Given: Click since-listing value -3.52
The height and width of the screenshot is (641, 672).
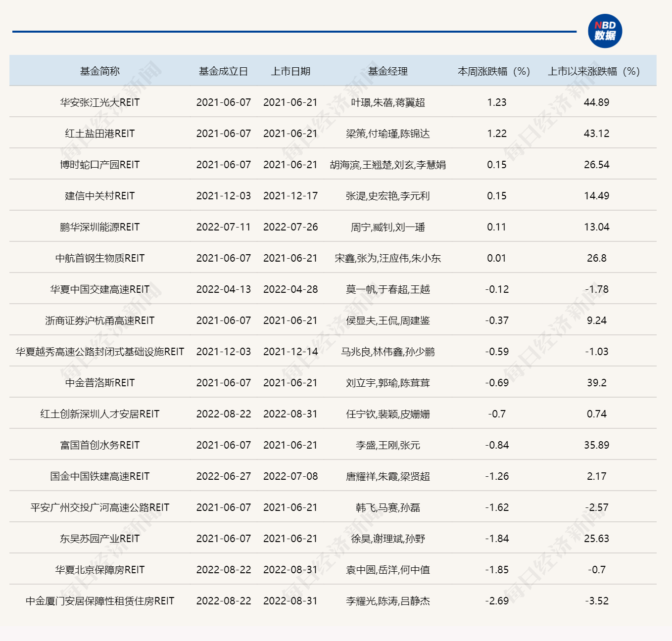Looking at the screenshot, I should click(596, 601).
